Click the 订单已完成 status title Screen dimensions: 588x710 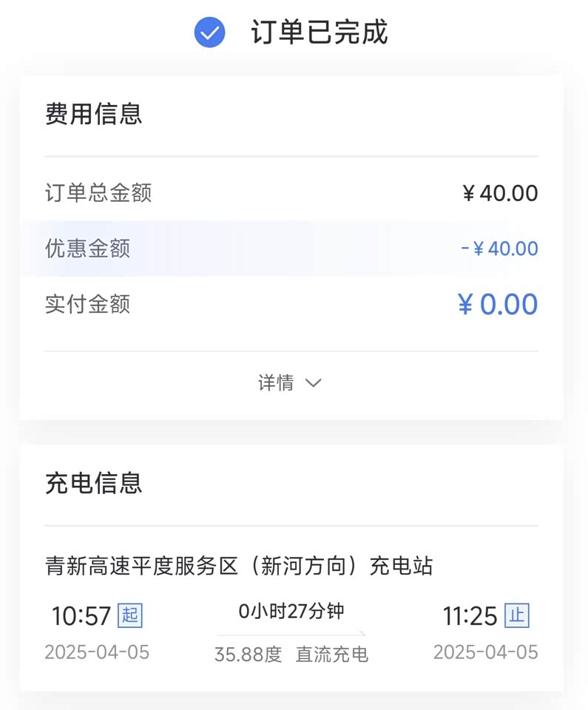319,33
